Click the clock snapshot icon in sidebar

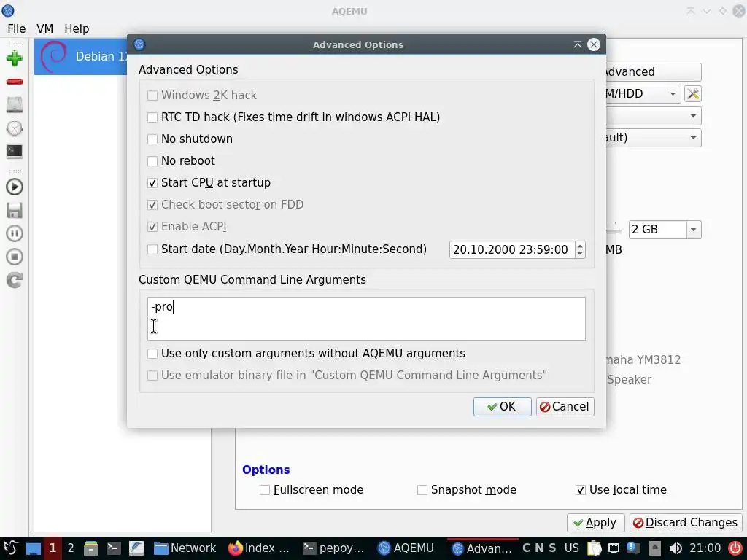[15, 128]
